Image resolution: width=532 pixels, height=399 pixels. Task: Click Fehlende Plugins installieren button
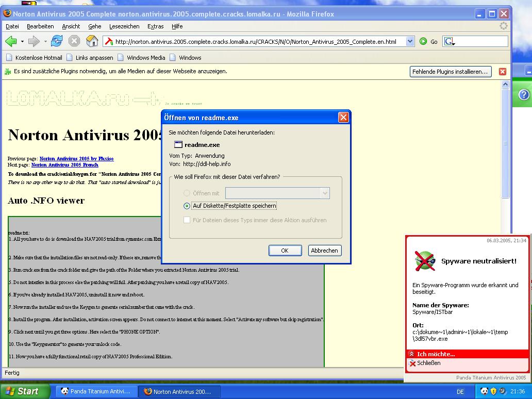pos(450,72)
